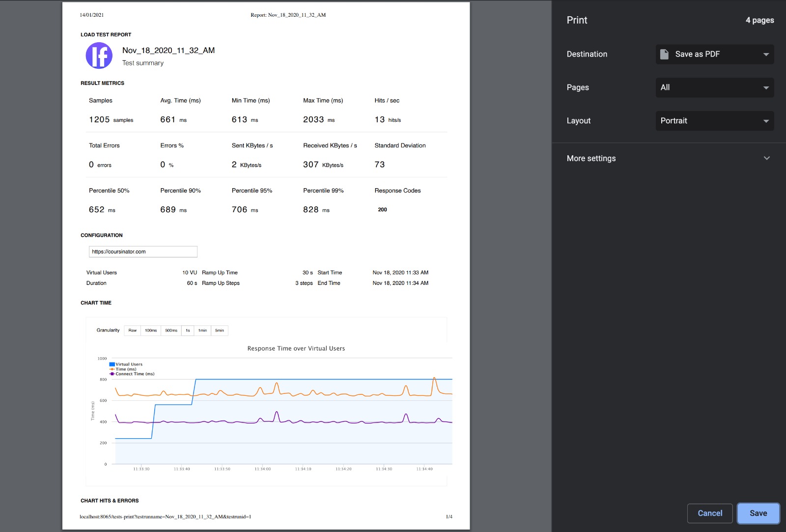The width and height of the screenshot is (786, 532).
Task: Select the 500ms granularity option
Action: (171, 331)
